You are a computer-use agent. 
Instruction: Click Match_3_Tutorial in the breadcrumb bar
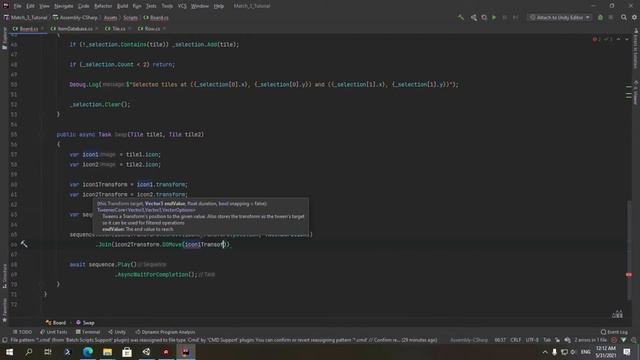click(x=26, y=18)
